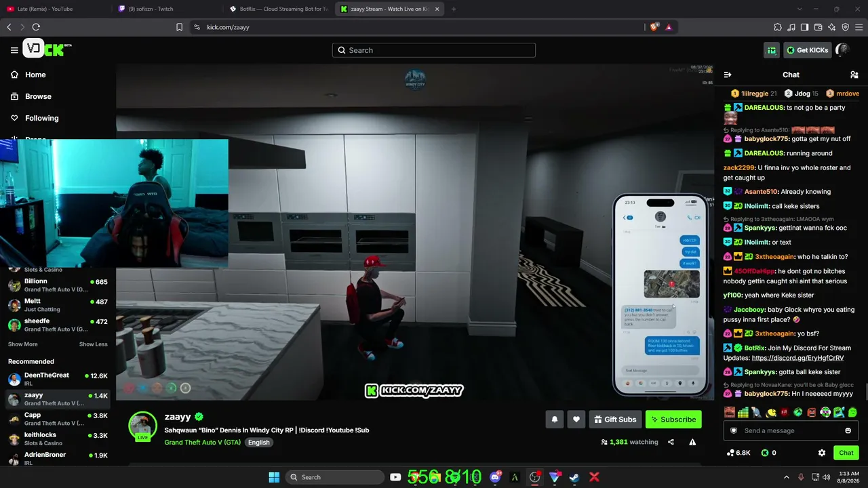
Task: Open Capp's recommended channel
Action: click(x=58, y=419)
